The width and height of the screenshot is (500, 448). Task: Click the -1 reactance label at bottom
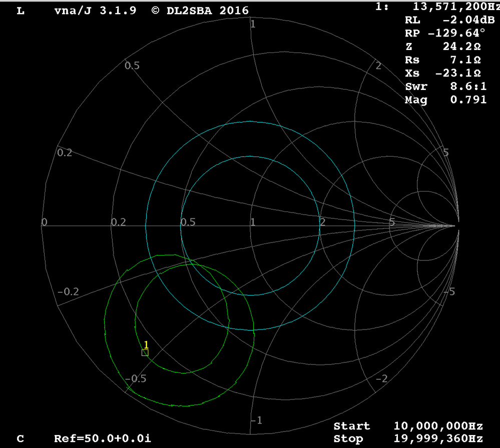(x=257, y=420)
